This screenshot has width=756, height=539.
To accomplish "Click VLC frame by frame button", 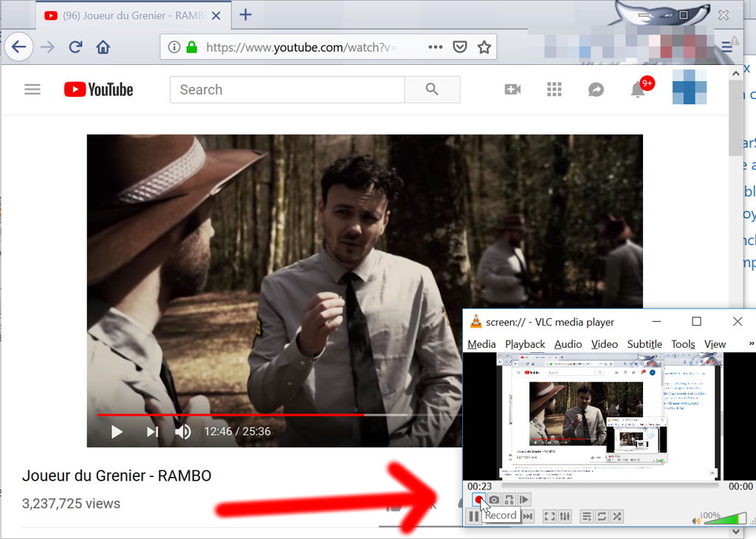I will click(524, 499).
